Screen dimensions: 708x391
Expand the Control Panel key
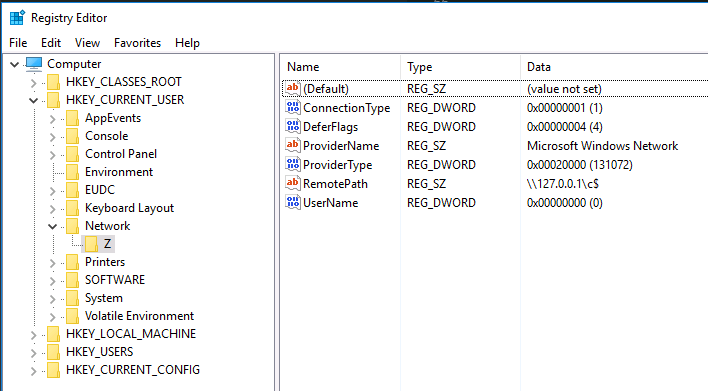52,155
